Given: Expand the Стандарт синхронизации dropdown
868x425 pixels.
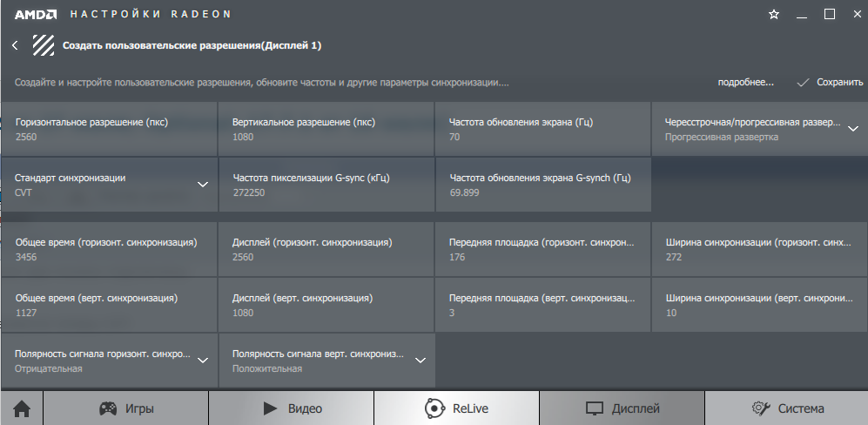Looking at the screenshot, I should [x=203, y=184].
